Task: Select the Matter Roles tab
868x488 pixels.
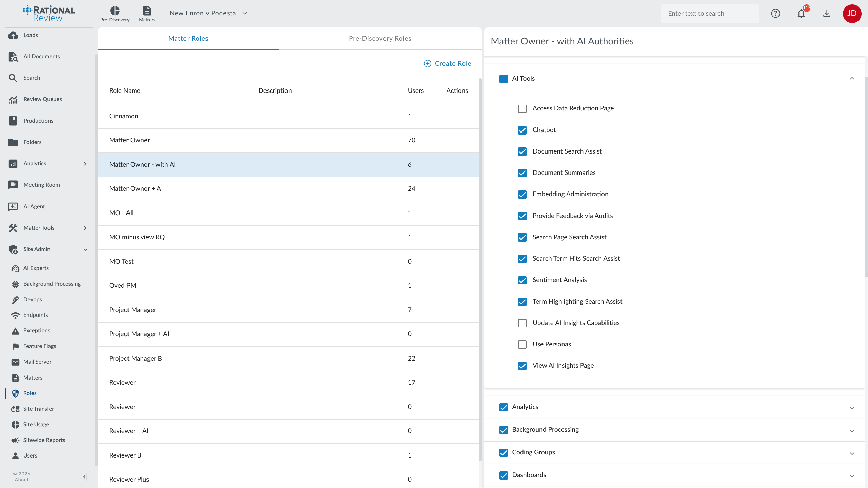Action: 188,38
